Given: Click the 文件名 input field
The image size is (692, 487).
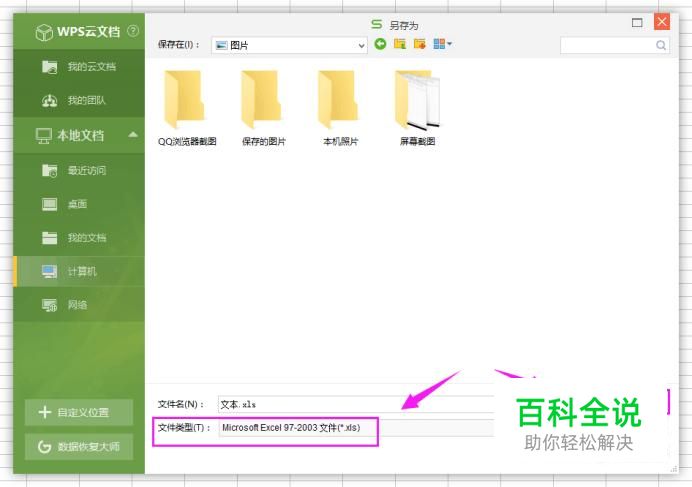Looking at the screenshot, I should coord(356,404).
